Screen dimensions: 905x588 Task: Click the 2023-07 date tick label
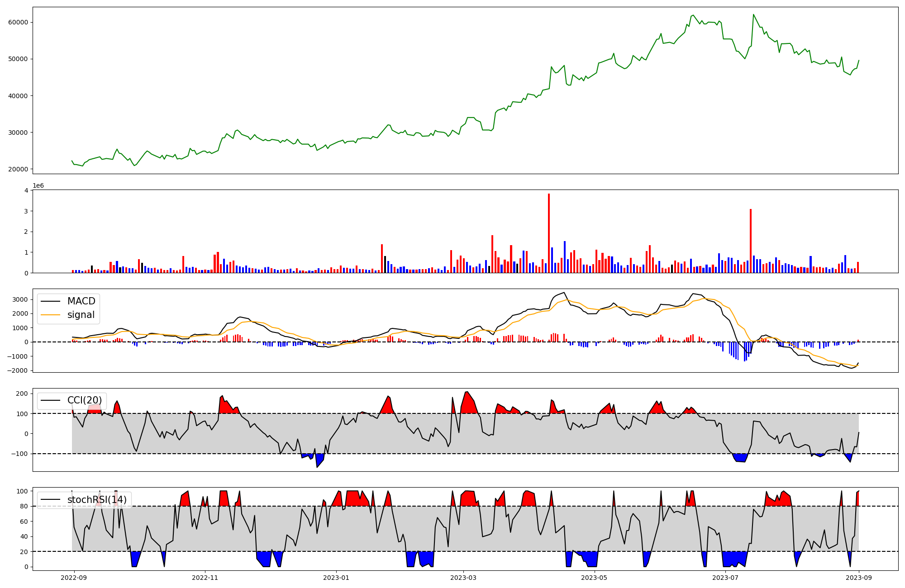(x=725, y=578)
